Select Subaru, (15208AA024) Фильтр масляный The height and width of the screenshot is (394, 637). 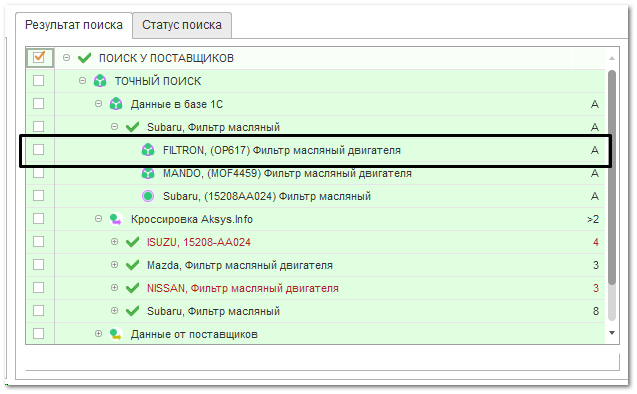pos(267,197)
